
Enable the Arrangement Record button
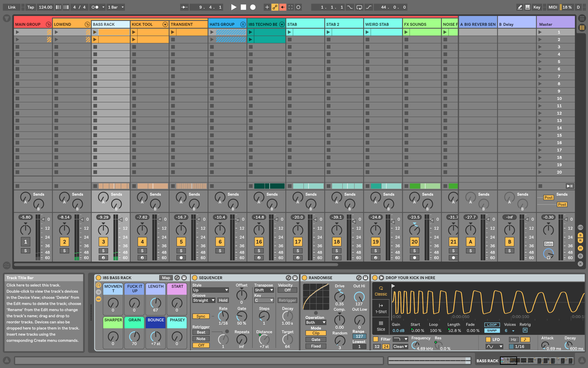coord(253,7)
